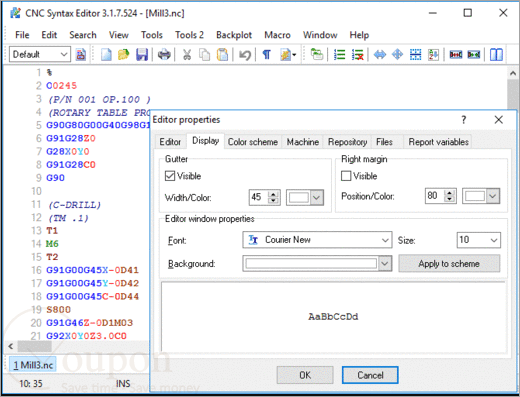The height and width of the screenshot is (397, 520).
Task: Create a new file with toolbar icon
Action: coord(106,54)
